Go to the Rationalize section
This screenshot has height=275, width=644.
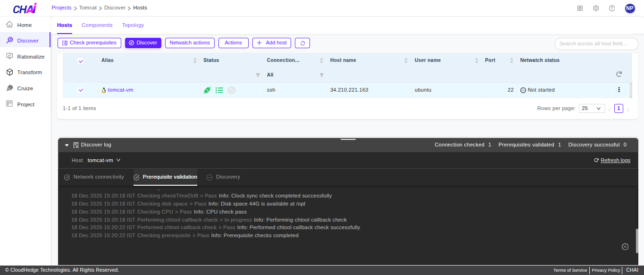coord(25,57)
